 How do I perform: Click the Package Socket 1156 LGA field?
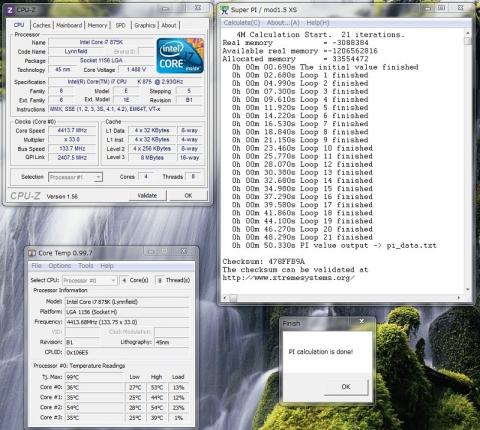(x=101, y=60)
